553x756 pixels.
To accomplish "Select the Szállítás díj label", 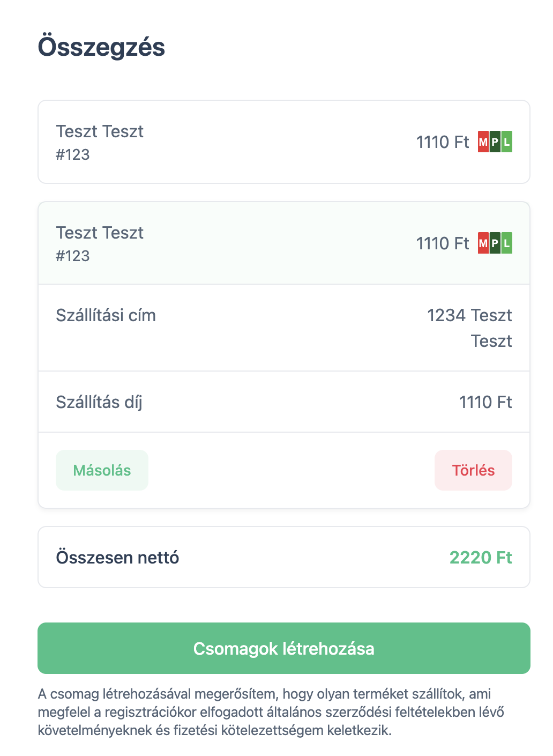I will click(x=99, y=402).
